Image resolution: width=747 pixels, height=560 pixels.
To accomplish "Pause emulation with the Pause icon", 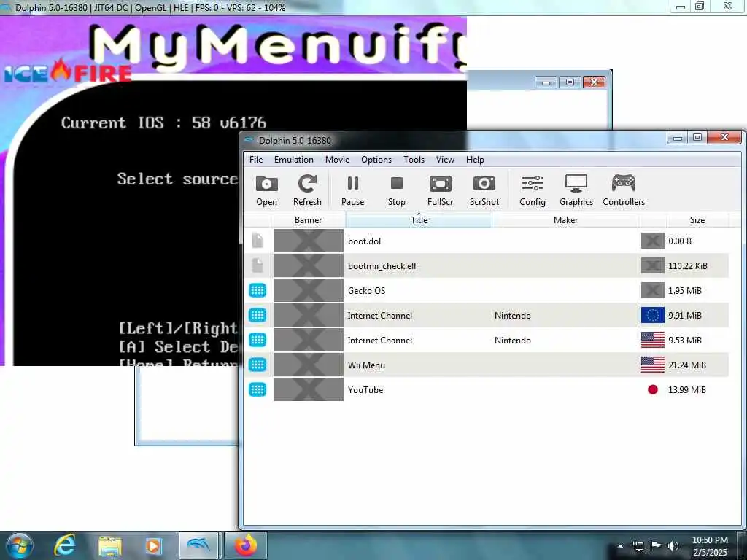I will tap(352, 190).
